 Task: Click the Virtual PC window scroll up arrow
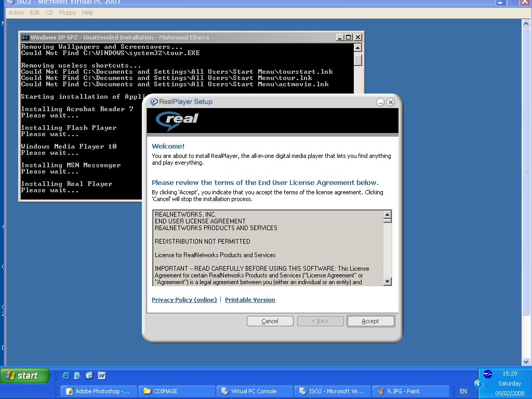[526, 23]
